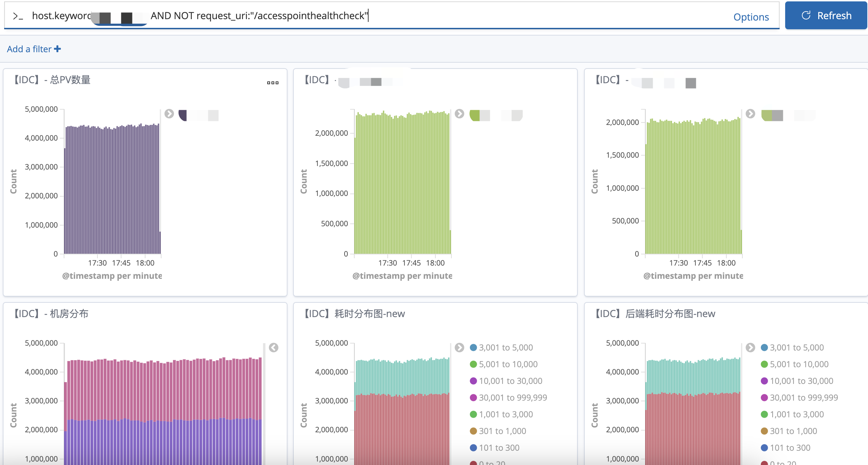Open the 总PV数量 panel options menu
This screenshot has height=465, width=868.
(273, 82)
